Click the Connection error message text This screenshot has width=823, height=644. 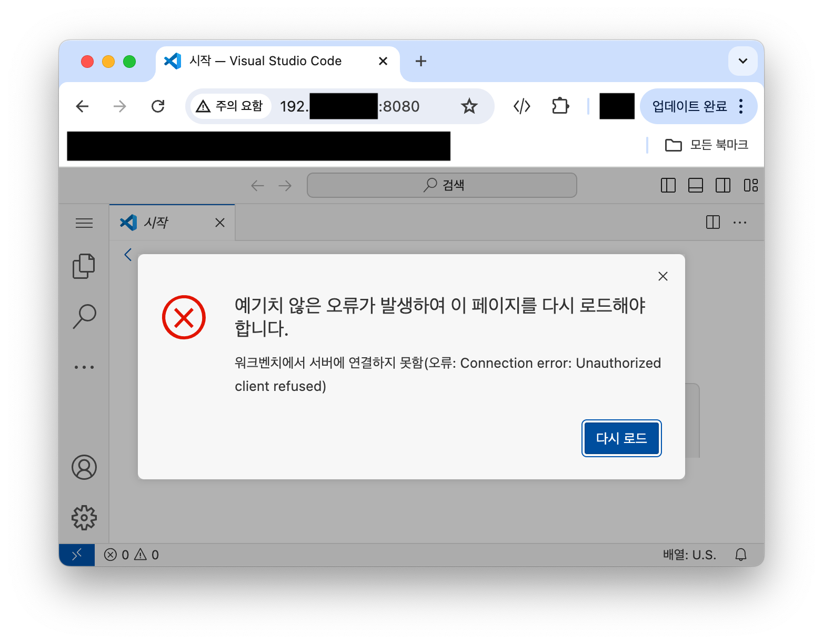pos(448,375)
